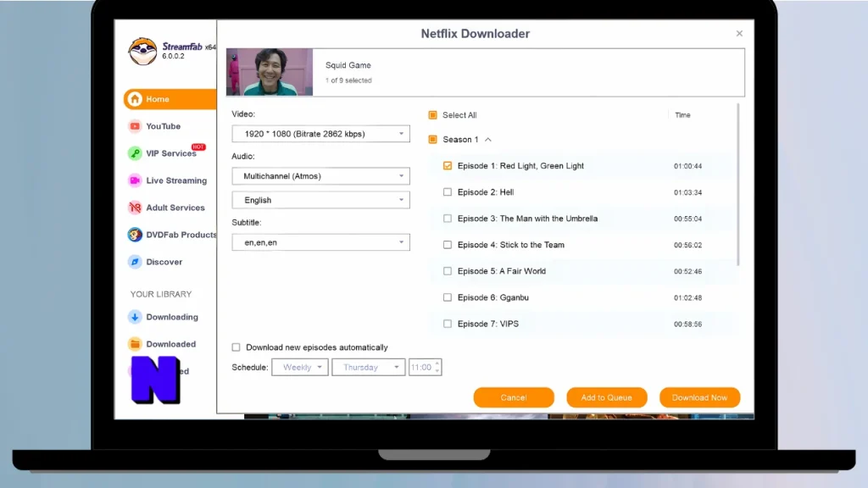The image size is (868, 488).
Task: Click the 01:00:44 duration
Action: (688, 166)
